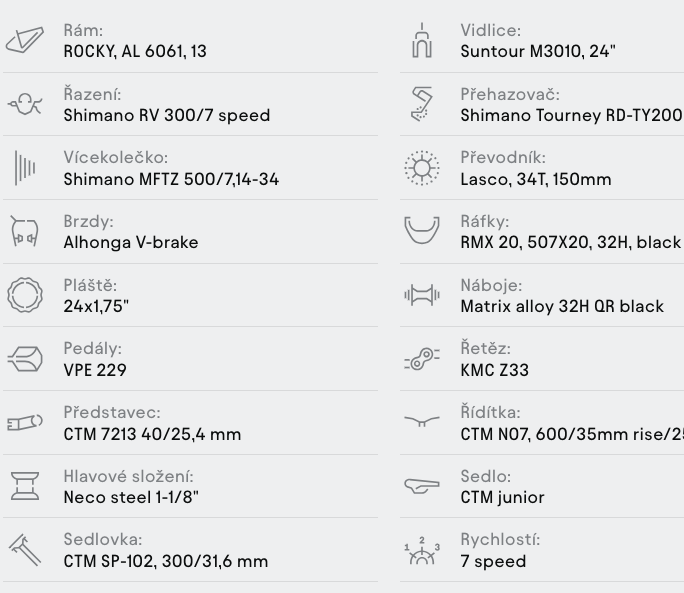Click the rim icon next to Ráfky
684x593 pixels.
(x=422, y=230)
